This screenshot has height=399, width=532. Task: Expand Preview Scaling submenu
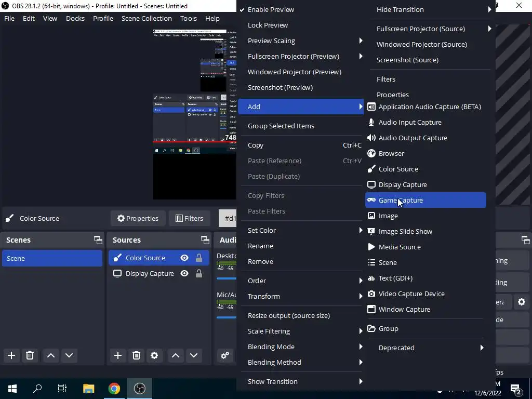[x=301, y=41]
